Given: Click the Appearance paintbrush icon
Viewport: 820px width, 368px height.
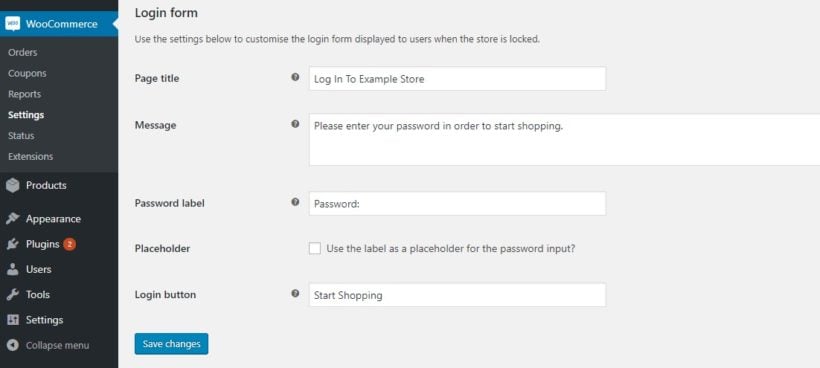Looking at the screenshot, I should tap(13, 219).
